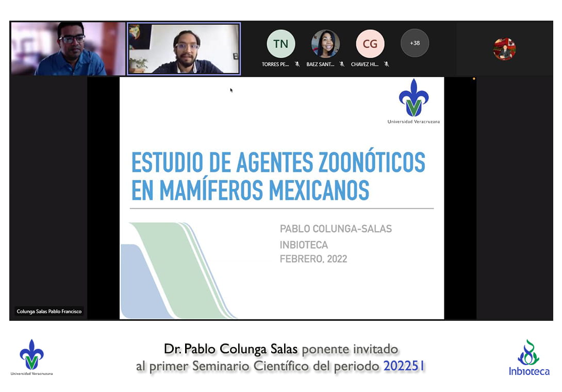
Task: Click the CG participant avatar
Action: pos(370,44)
